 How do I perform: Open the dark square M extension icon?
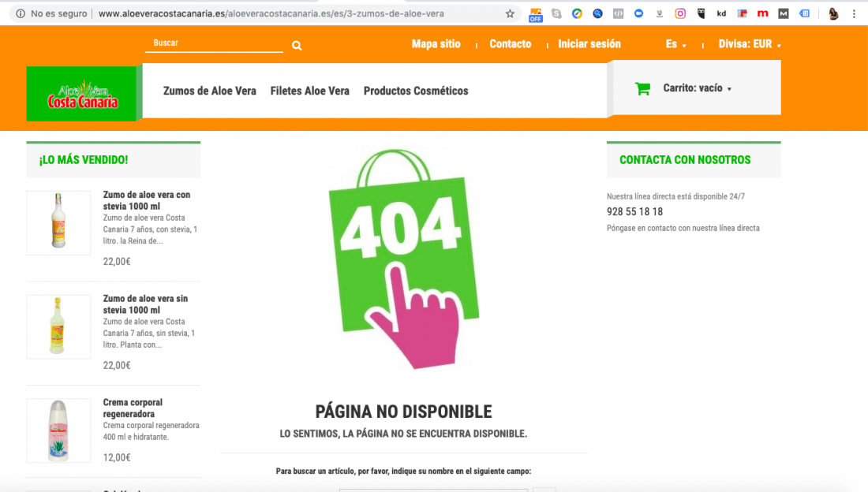pyautogui.click(x=784, y=14)
